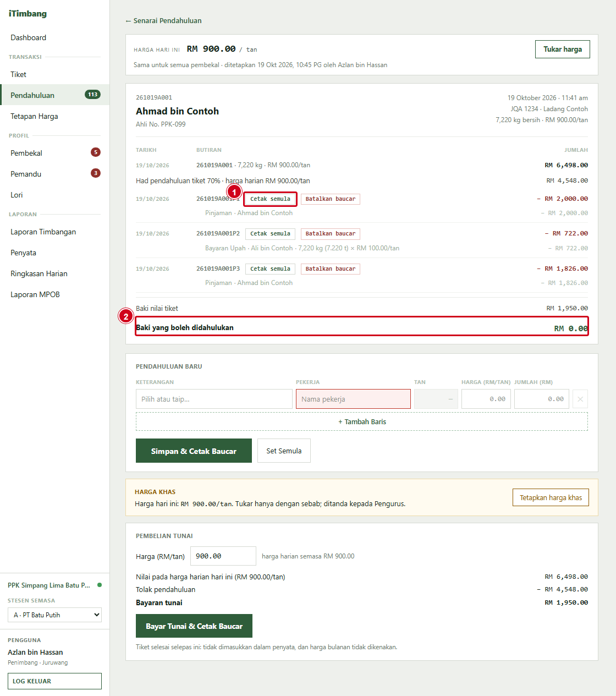Image resolution: width=616 pixels, height=696 pixels.
Task: Click Bayar Tunai & Cetak Baucar
Action: coord(194,626)
